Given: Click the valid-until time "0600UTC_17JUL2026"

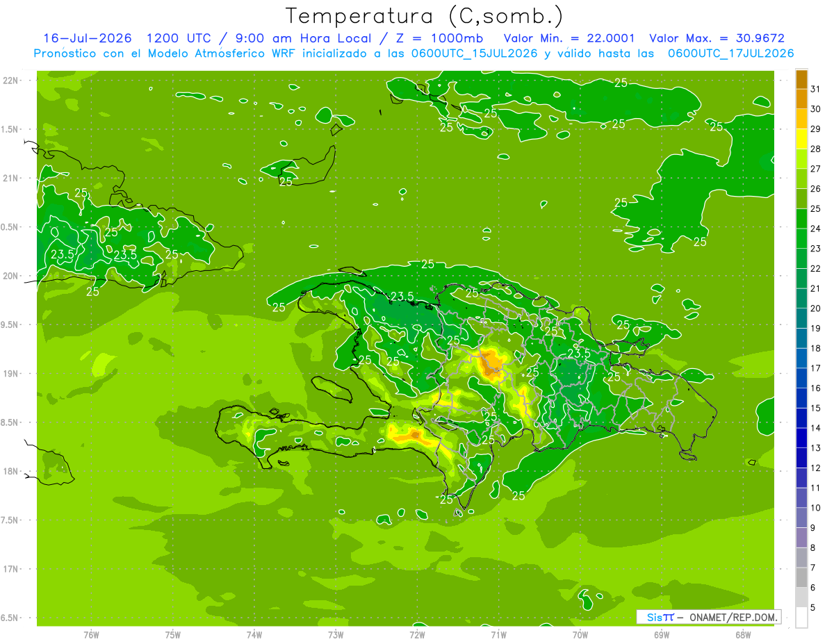Looking at the screenshot, I should 730,53.
